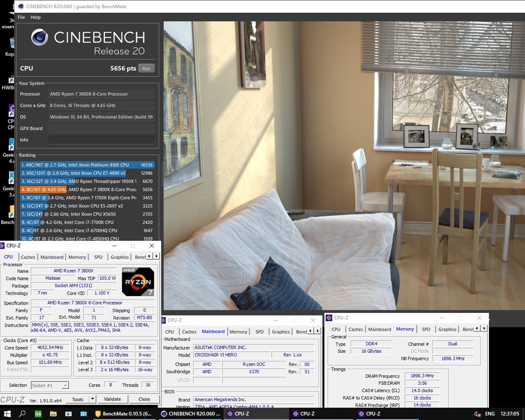Switch to Mainboard tab in the CPU-Z CPU window
The height and width of the screenshot is (420, 525).
pos(52,257)
